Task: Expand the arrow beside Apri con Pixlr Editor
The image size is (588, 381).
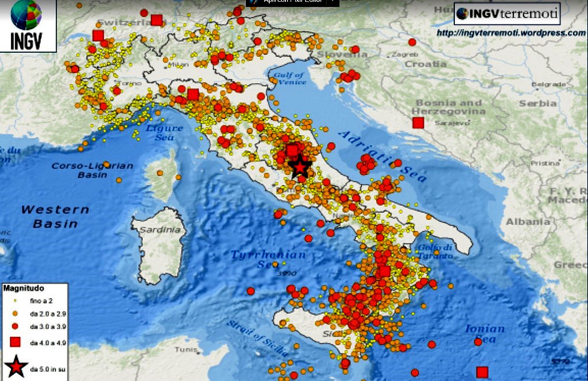Action: [x=331, y=2]
